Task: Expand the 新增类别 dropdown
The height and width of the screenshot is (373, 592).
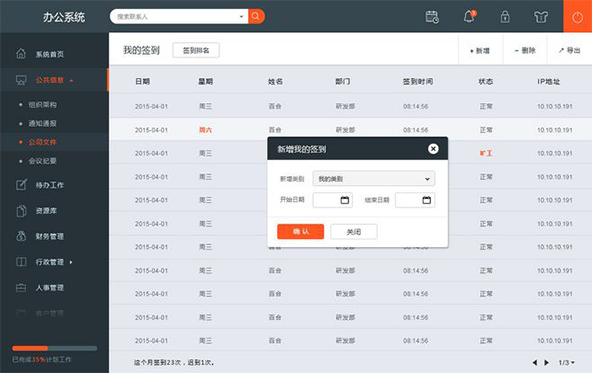Action: (x=374, y=179)
